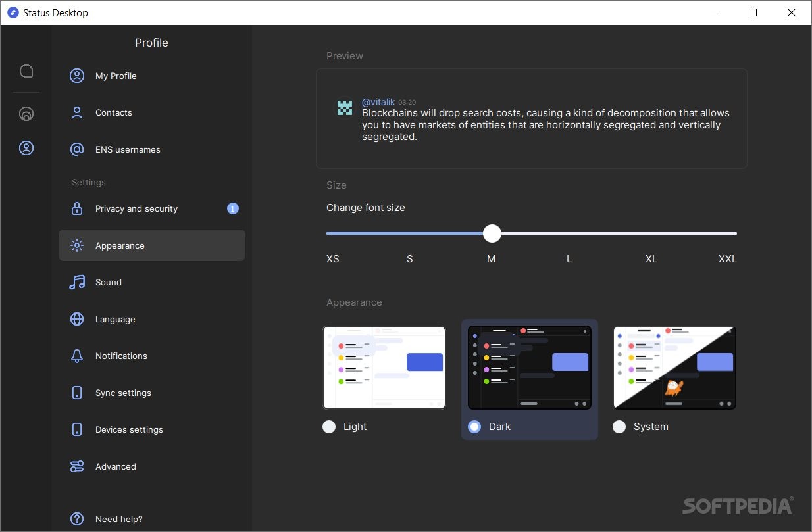The width and height of the screenshot is (812, 532).
Task: Click the System theme preview thumbnail
Action: pos(674,368)
